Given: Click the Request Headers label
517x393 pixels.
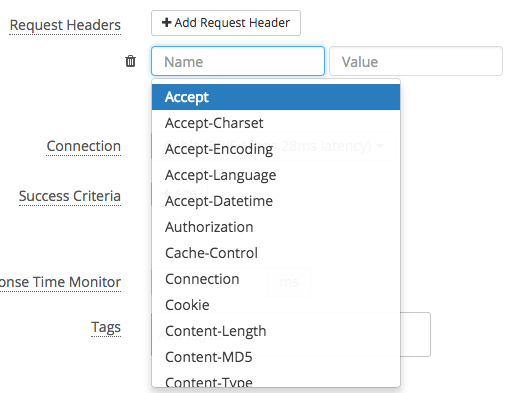Looking at the screenshot, I should coord(65,25).
